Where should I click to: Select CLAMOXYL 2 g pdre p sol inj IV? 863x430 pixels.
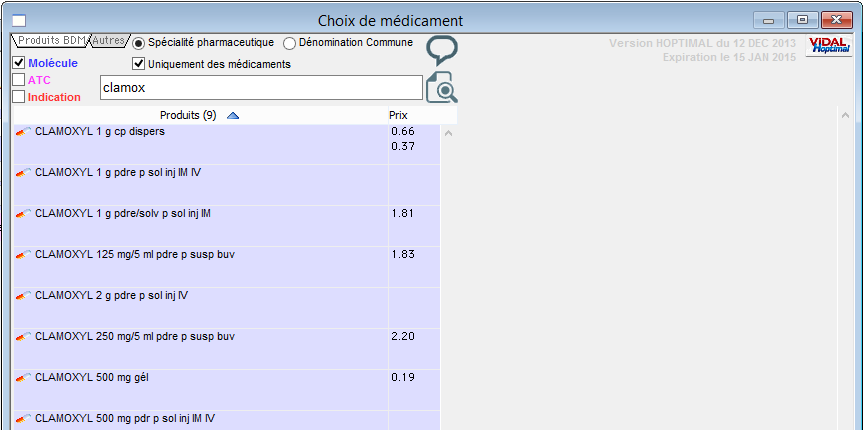(x=227, y=308)
